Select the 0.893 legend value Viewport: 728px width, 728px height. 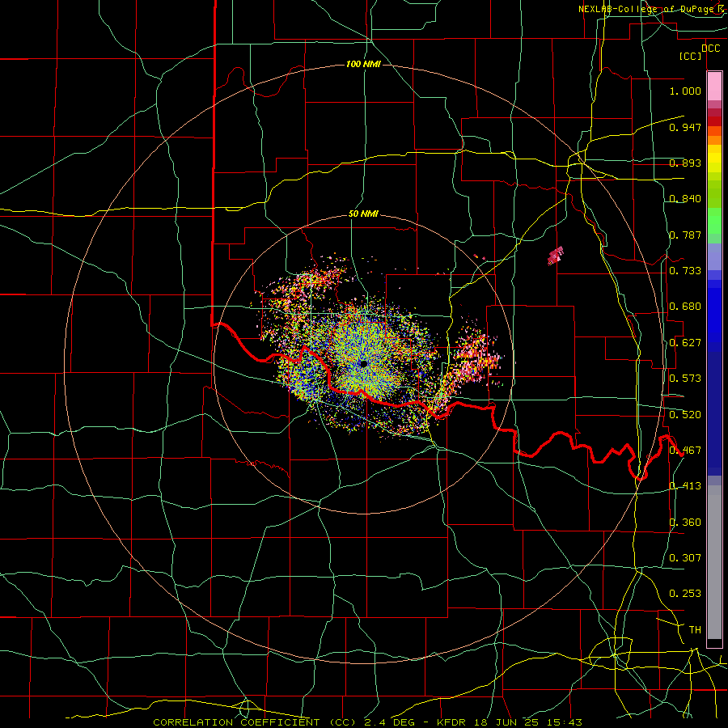[x=685, y=163]
